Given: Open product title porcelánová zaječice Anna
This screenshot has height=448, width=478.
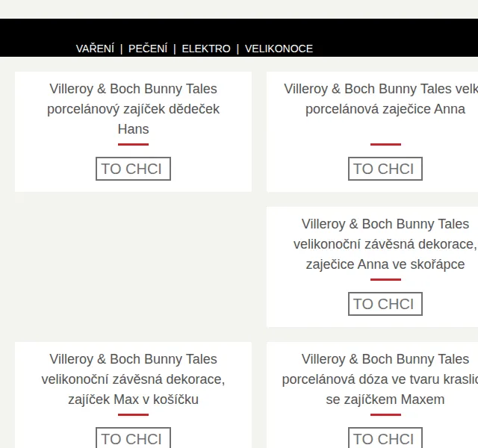Looking at the screenshot, I should 381,99.
